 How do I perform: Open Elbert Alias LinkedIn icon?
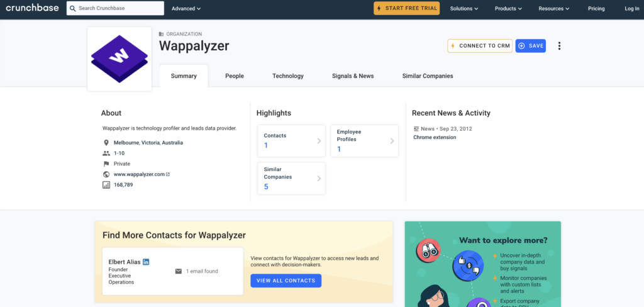pos(146,262)
